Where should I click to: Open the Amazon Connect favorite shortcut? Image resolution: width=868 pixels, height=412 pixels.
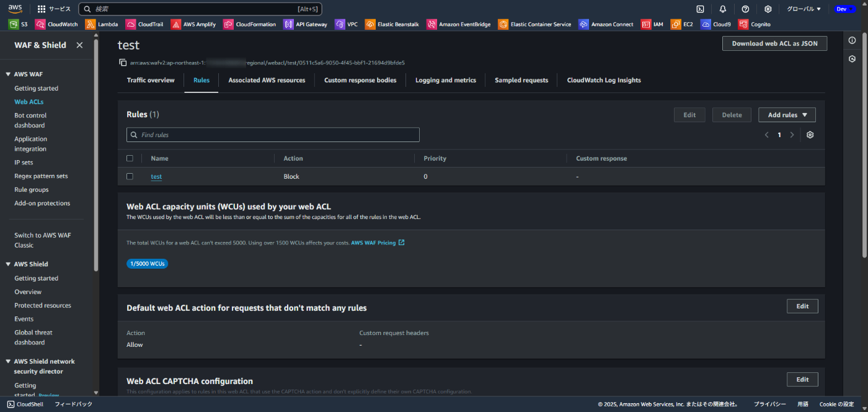(x=606, y=24)
